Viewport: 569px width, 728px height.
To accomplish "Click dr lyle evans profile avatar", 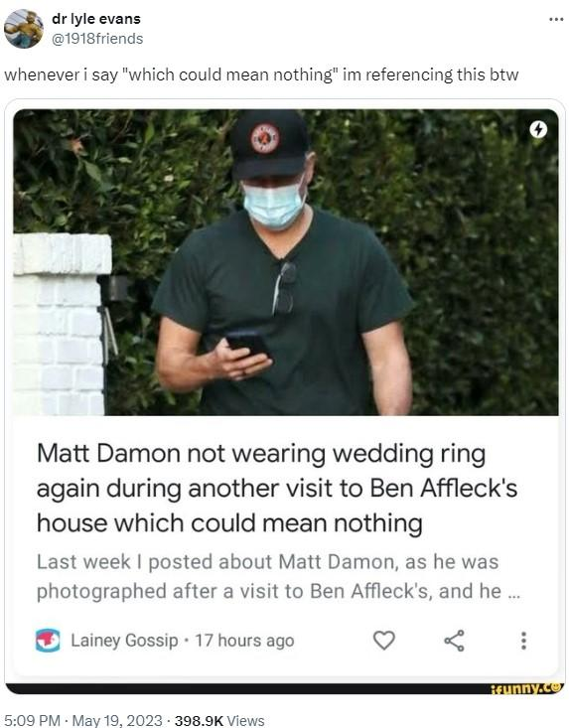I will coord(24,29).
